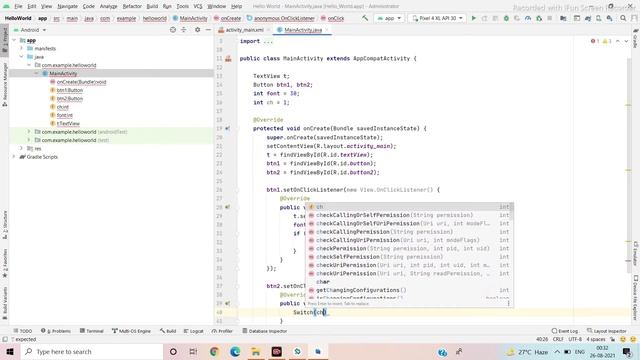The height and width of the screenshot is (360, 640).
Task: Select onCreate(Bundle):void in project tree
Action: click(81, 82)
